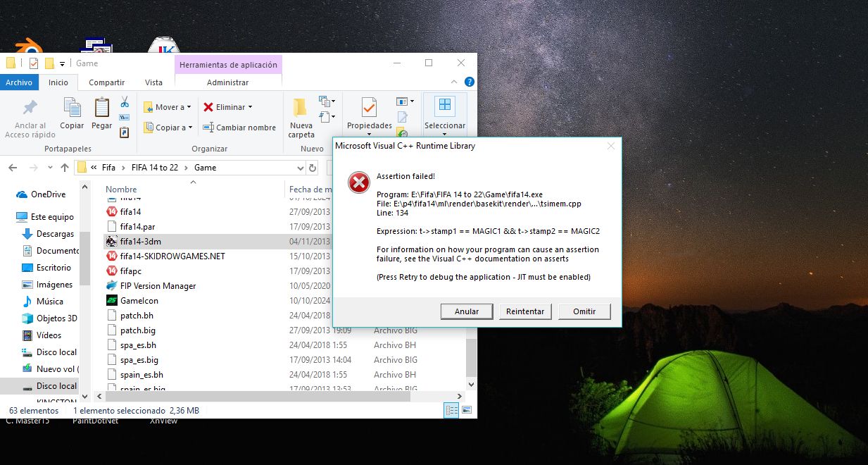The width and height of the screenshot is (868, 465).
Task: Select OneDrive in the navigation pane
Action: pos(42,194)
